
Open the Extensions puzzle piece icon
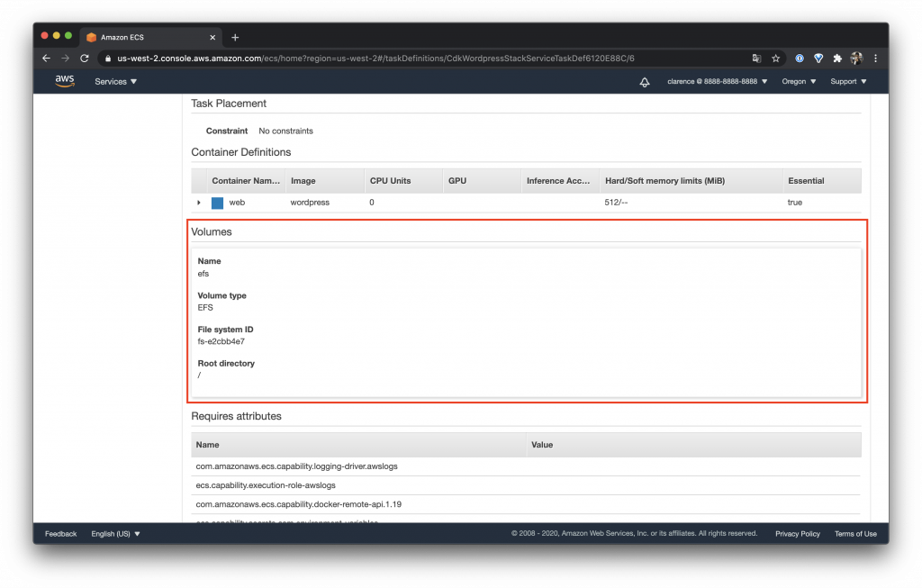(837, 59)
